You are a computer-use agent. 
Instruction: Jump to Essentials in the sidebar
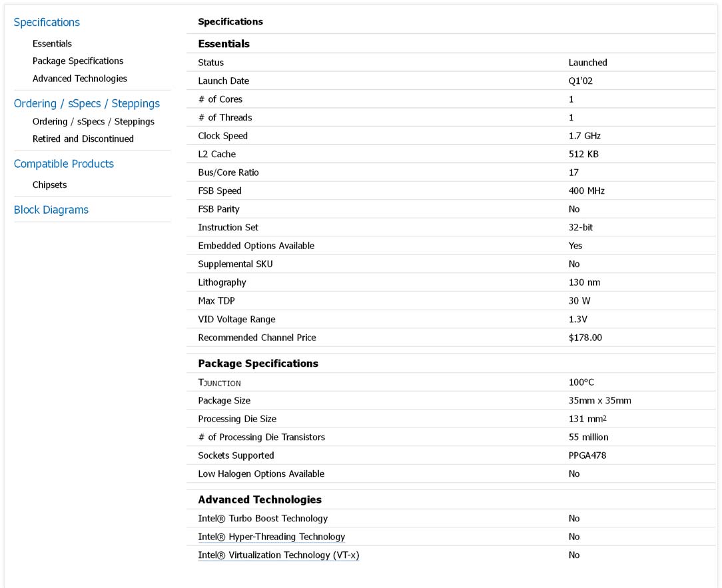pyautogui.click(x=52, y=43)
